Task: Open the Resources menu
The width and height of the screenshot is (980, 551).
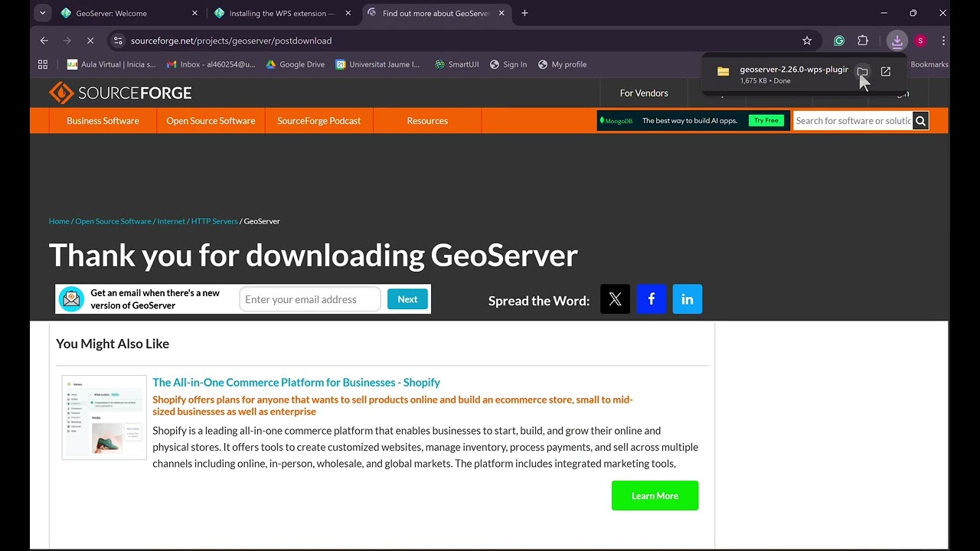Action: pyautogui.click(x=427, y=121)
